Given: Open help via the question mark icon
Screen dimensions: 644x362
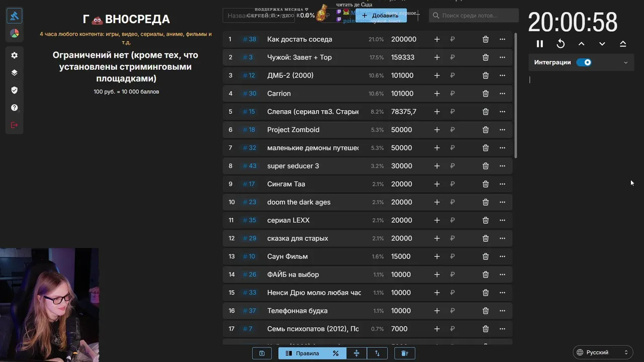Looking at the screenshot, I should point(14,108).
